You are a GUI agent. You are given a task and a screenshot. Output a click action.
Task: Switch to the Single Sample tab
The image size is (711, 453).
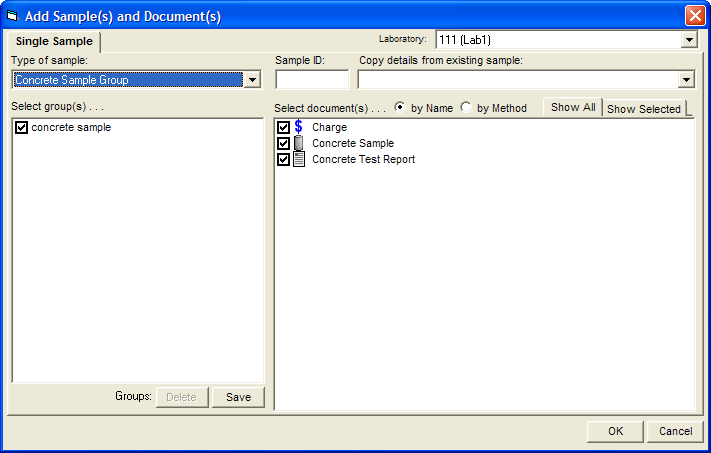(x=54, y=42)
